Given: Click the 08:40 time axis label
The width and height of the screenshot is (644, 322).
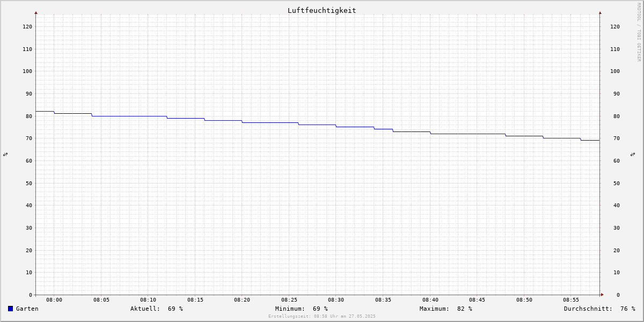Looking at the screenshot, I should [x=430, y=299].
